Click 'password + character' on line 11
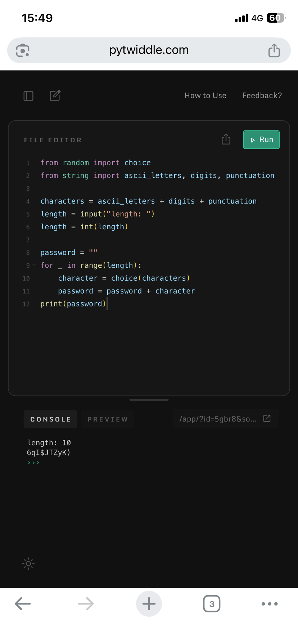298x644 pixels. point(151,291)
